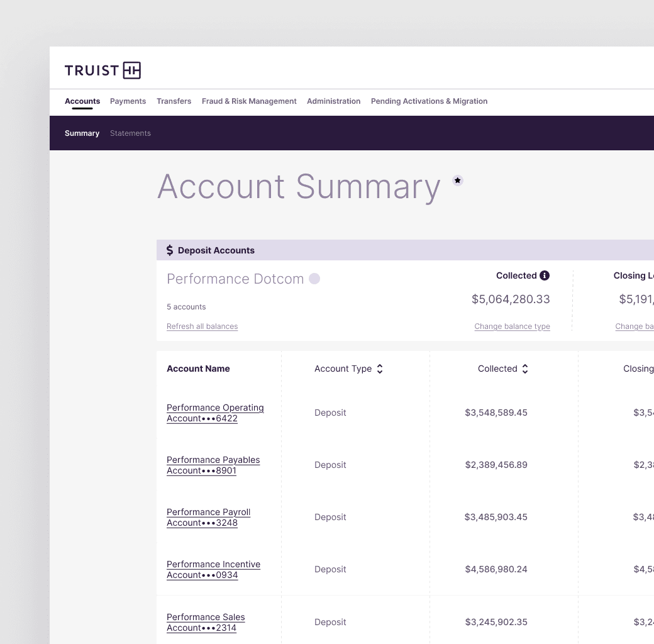
Task: Click the Truist logo
Action: coord(103,70)
